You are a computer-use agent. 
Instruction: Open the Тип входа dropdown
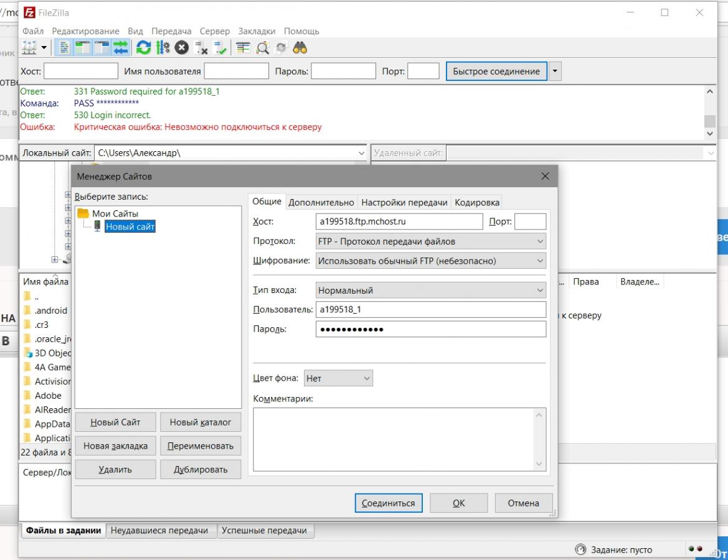(430, 291)
